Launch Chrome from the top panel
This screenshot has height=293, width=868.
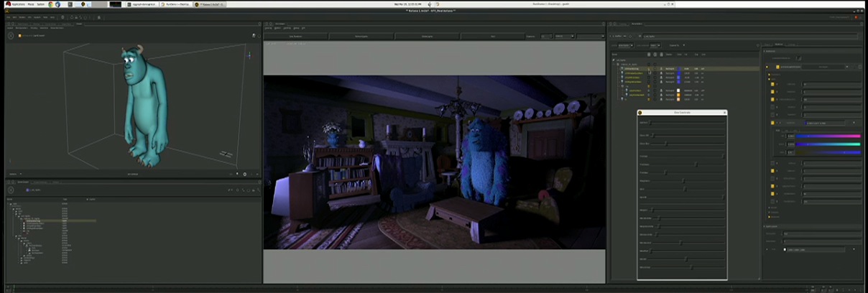pyautogui.click(x=50, y=4)
